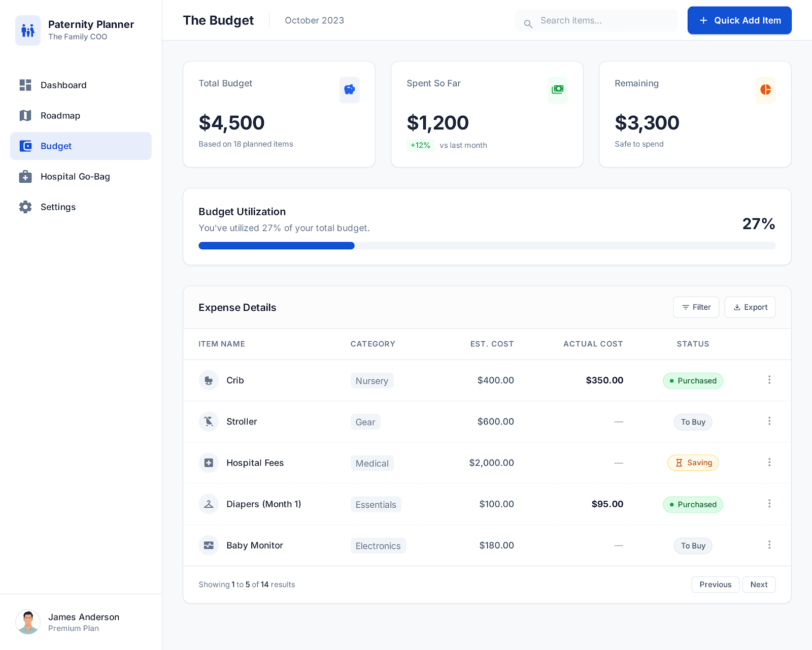The height and width of the screenshot is (650, 812).
Task: Expand the actions menu for Baby Monitor
Action: pyautogui.click(x=769, y=545)
